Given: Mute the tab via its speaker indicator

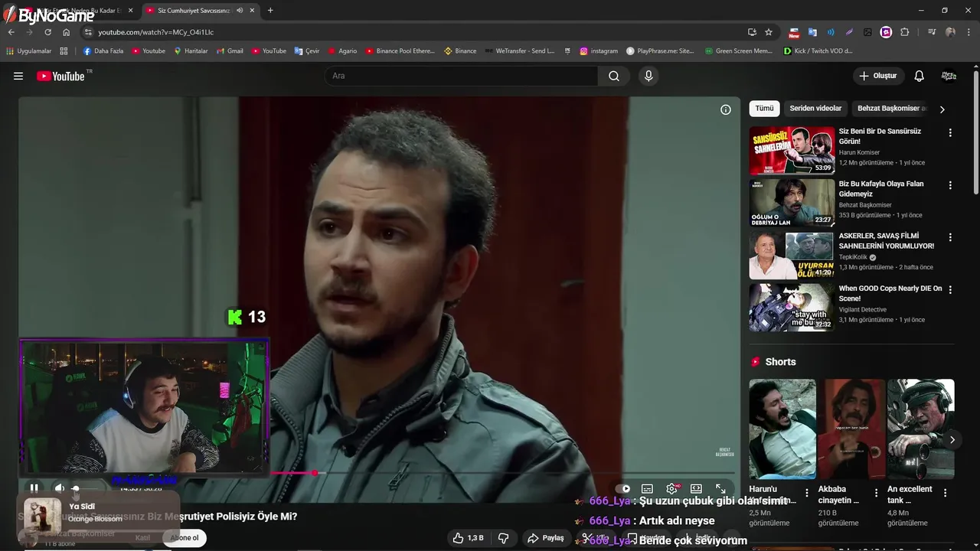Looking at the screenshot, I should coord(240,11).
